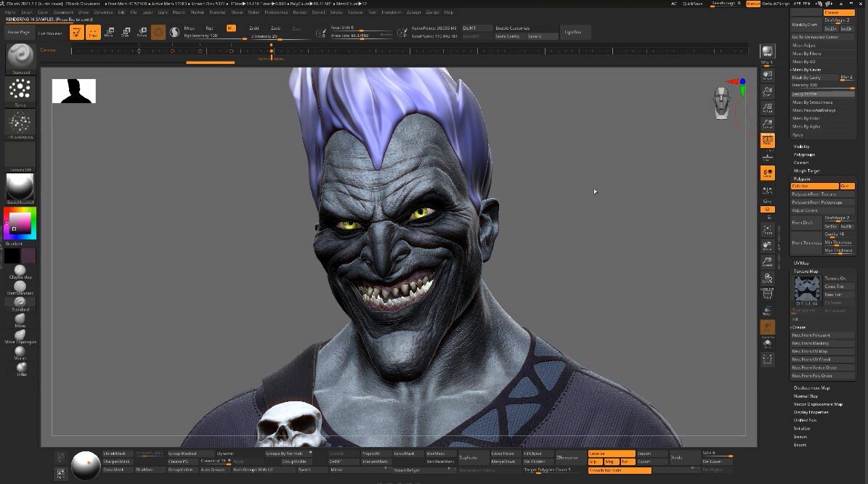Click the Zoom magnifier icon in right shelf
This screenshot has height=484, width=868.
(x=767, y=91)
